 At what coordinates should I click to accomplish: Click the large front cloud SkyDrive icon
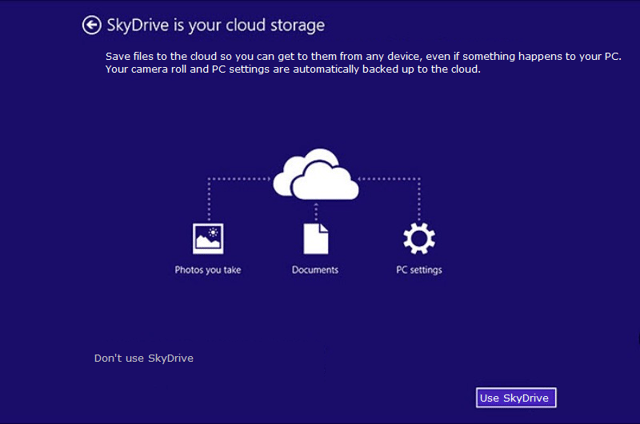pos(326,181)
